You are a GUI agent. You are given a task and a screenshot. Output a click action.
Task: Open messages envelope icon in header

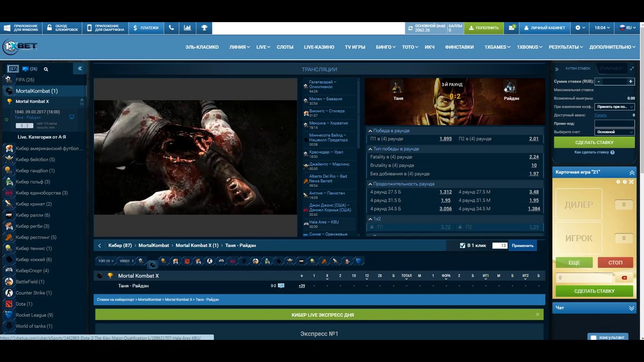(x=512, y=28)
